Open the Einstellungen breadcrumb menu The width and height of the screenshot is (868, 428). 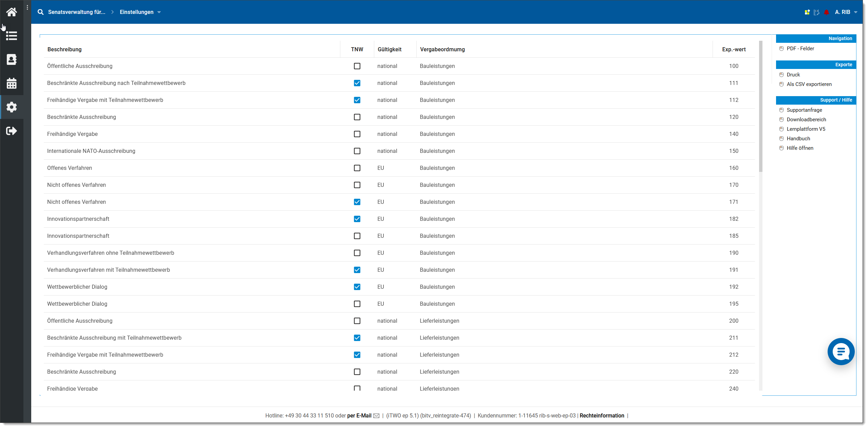click(136, 12)
